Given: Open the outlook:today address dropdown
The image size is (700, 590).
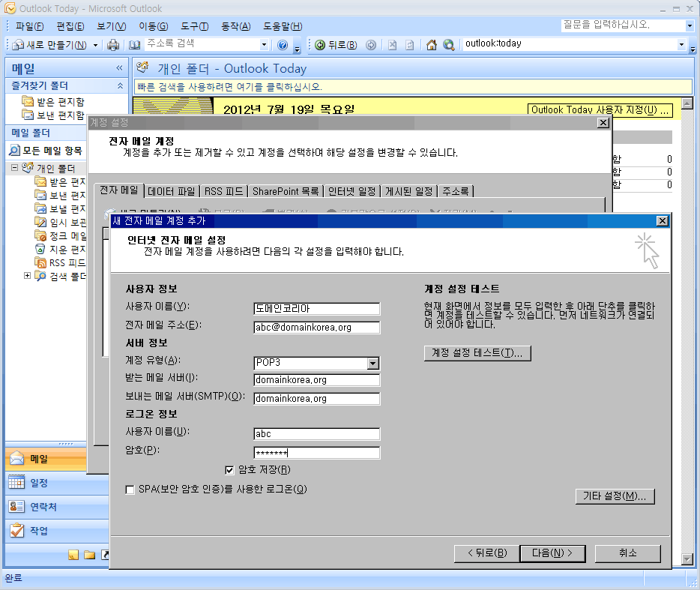Looking at the screenshot, I should pyautogui.click(x=681, y=44).
